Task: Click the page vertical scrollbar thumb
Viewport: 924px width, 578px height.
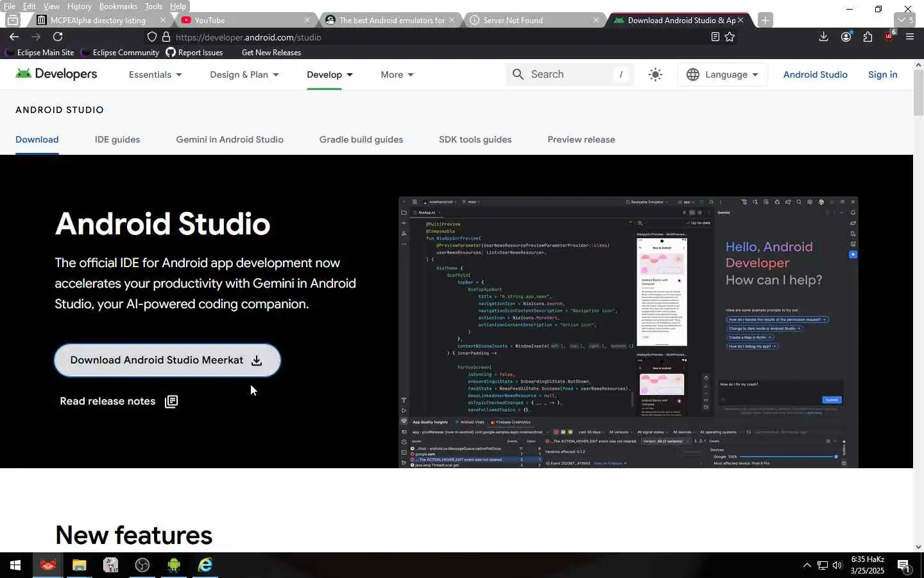Action: [918, 93]
